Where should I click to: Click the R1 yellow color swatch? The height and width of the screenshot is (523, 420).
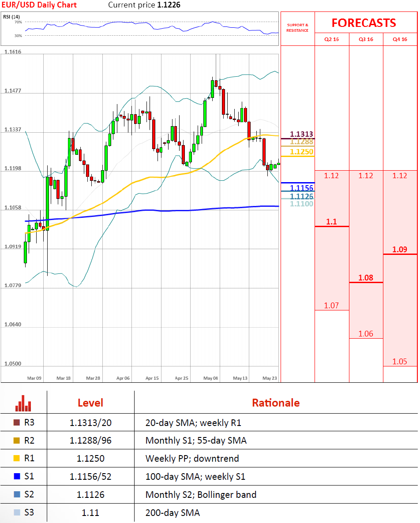coord(16,458)
